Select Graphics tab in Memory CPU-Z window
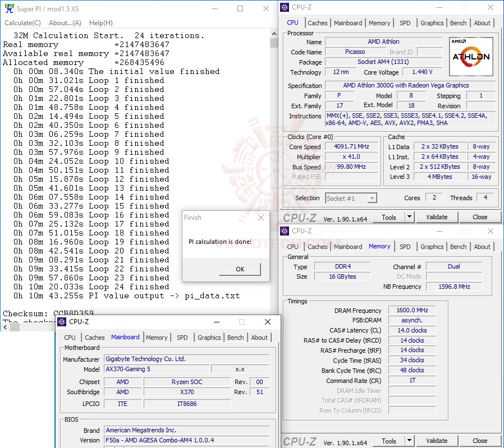504x448 pixels. [x=432, y=247]
